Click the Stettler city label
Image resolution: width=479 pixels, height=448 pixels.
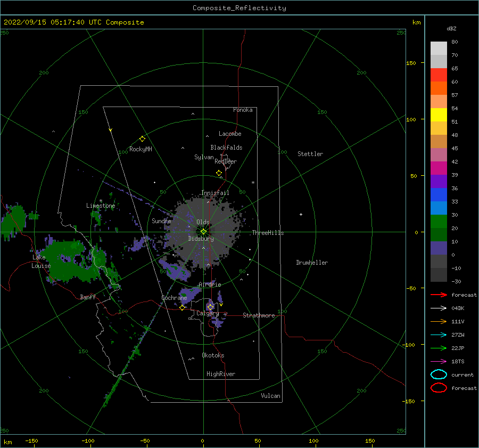310,154
